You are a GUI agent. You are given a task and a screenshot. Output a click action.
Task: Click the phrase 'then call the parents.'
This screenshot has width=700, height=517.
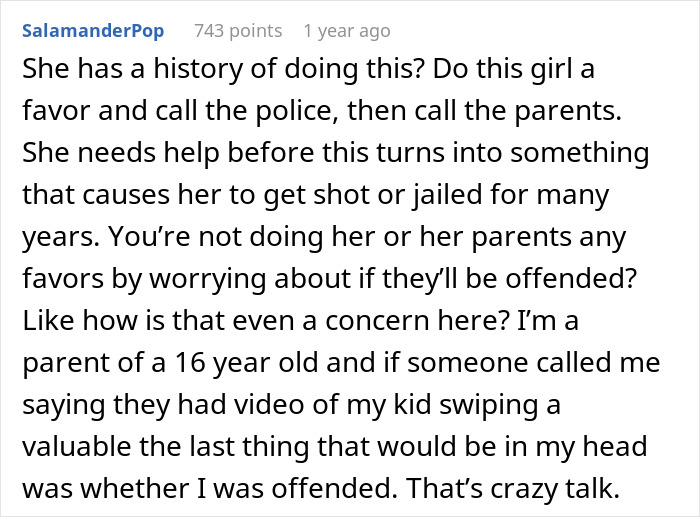484,110
